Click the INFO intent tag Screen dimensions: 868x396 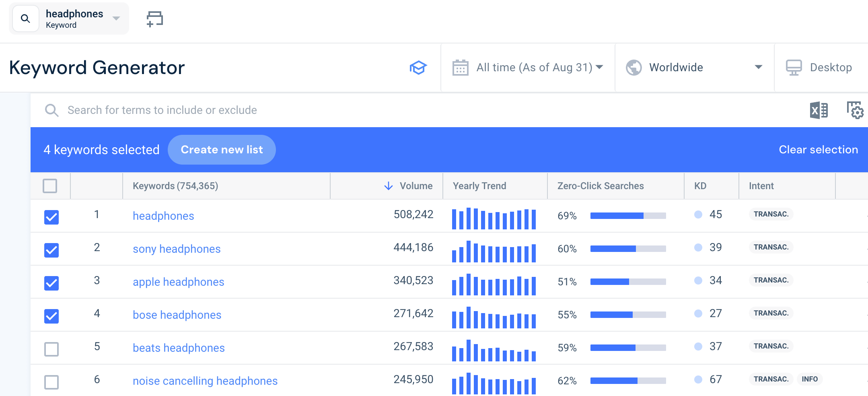[810, 379]
